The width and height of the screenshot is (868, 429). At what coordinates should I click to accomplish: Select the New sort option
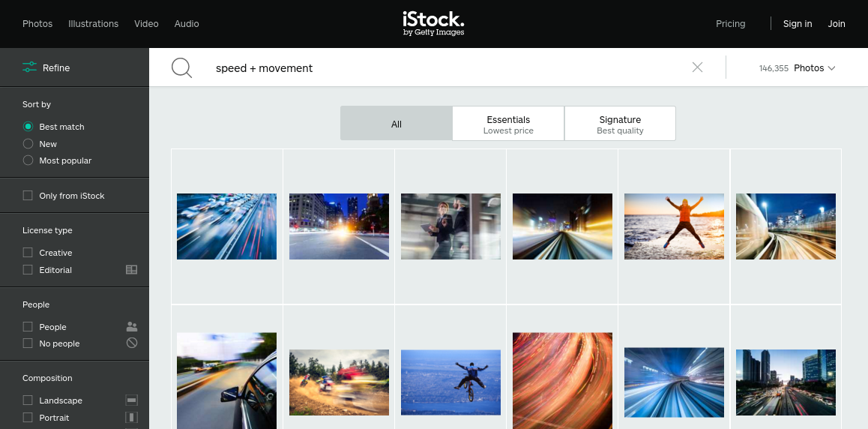[x=28, y=144]
